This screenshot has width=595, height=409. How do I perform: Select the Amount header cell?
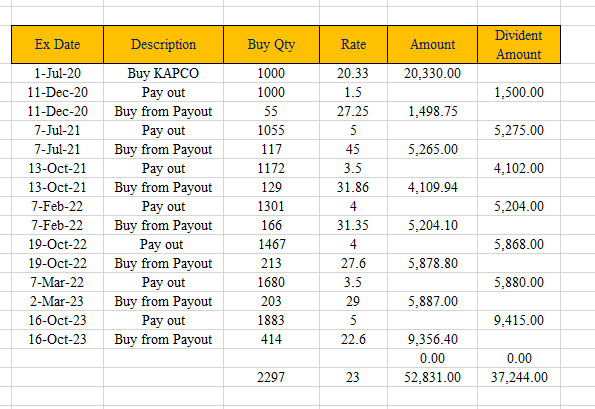[x=433, y=44]
